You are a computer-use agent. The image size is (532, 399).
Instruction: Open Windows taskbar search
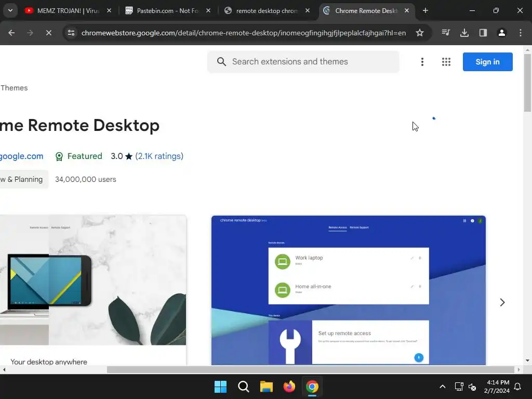(243, 387)
